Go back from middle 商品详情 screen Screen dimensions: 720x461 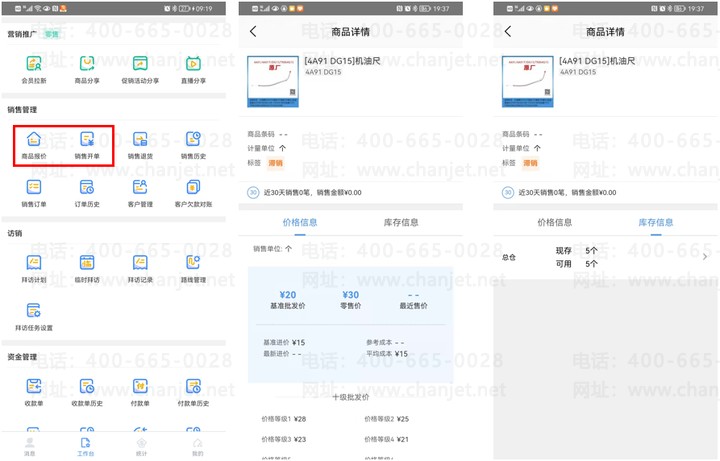(x=253, y=31)
